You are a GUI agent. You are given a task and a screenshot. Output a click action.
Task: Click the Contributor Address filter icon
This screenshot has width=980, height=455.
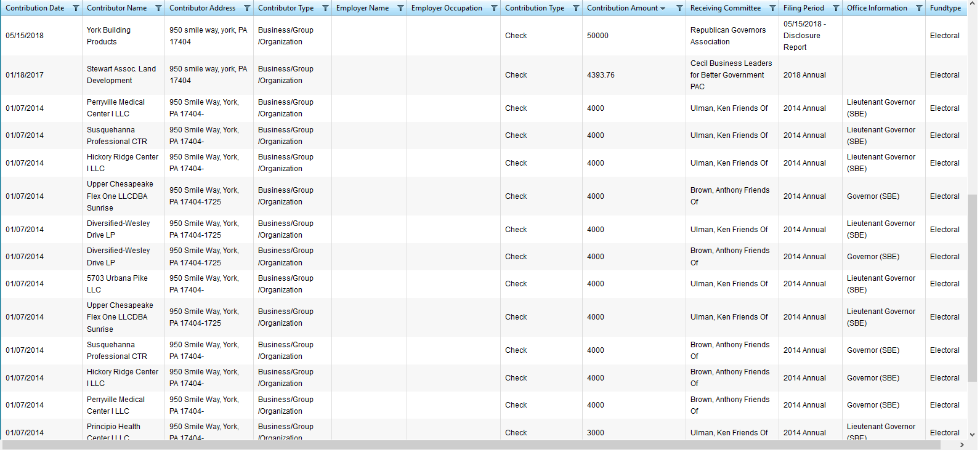pyautogui.click(x=247, y=8)
